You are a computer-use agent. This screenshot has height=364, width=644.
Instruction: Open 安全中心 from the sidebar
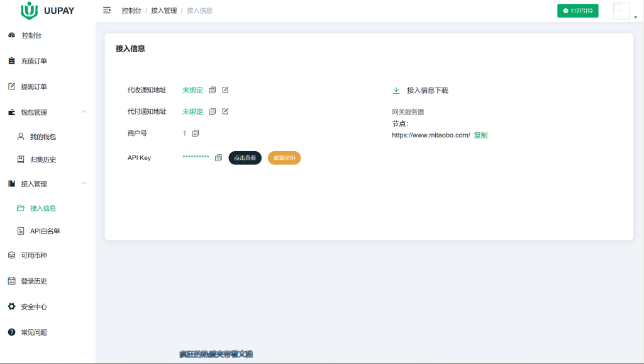click(34, 307)
